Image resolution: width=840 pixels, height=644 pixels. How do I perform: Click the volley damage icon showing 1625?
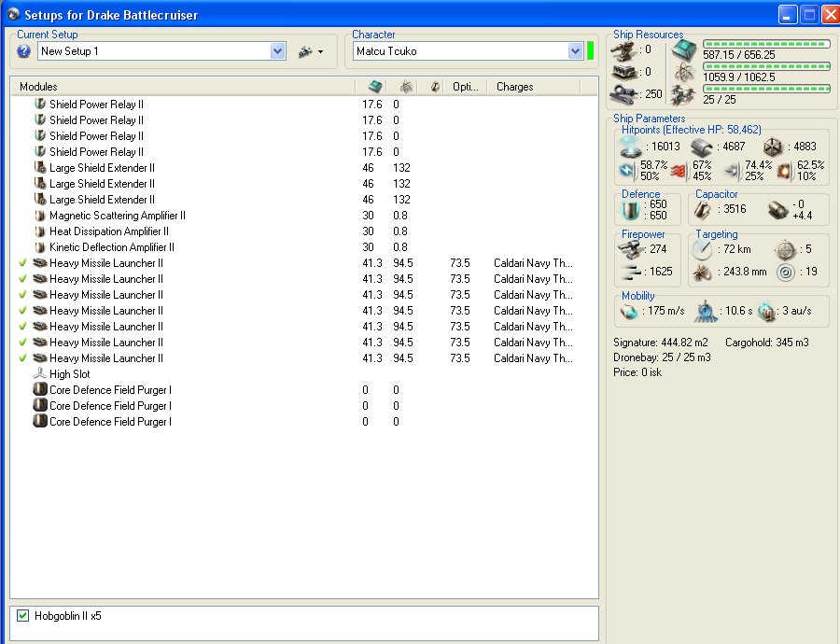click(x=631, y=273)
